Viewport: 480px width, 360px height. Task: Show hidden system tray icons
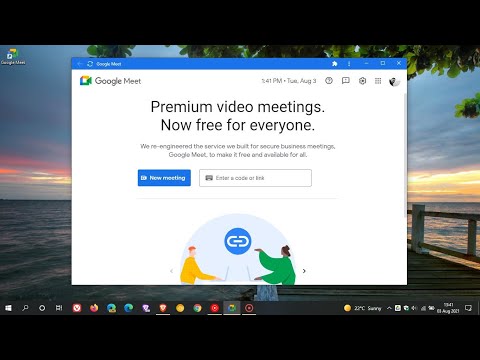(x=389, y=308)
